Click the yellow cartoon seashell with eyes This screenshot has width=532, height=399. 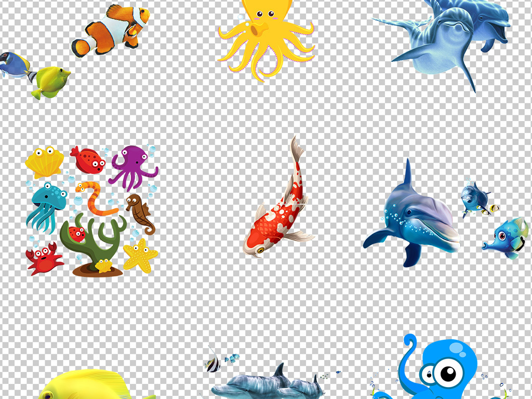[x=44, y=162]
